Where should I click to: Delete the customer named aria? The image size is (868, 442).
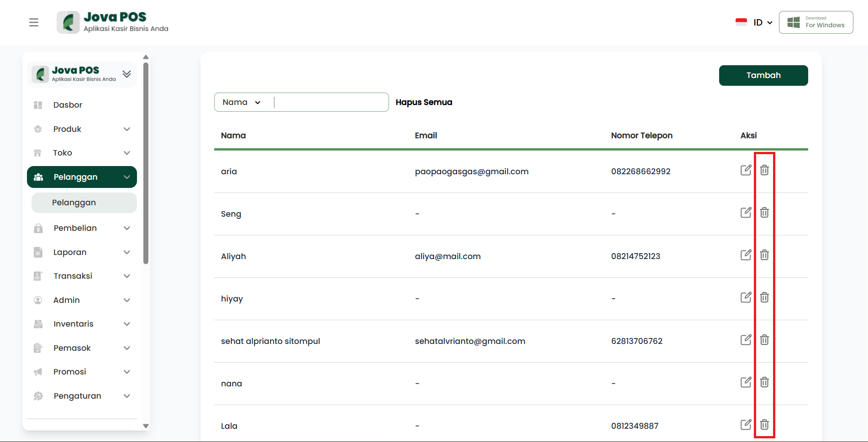click(x=764, y=170)
